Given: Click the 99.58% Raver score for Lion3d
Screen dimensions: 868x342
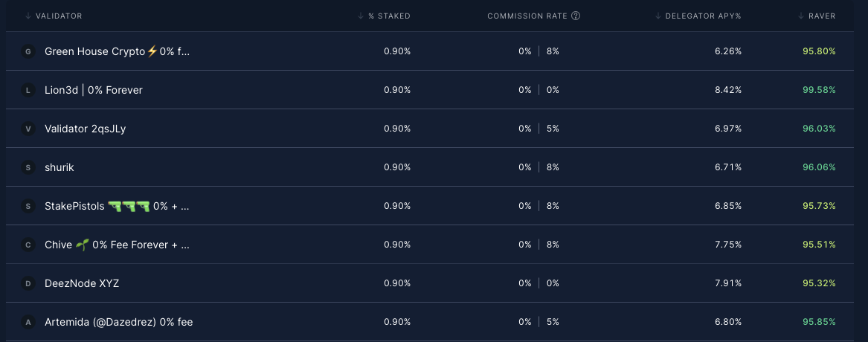Looking at the screenshot, I should (x=820, y=90).
